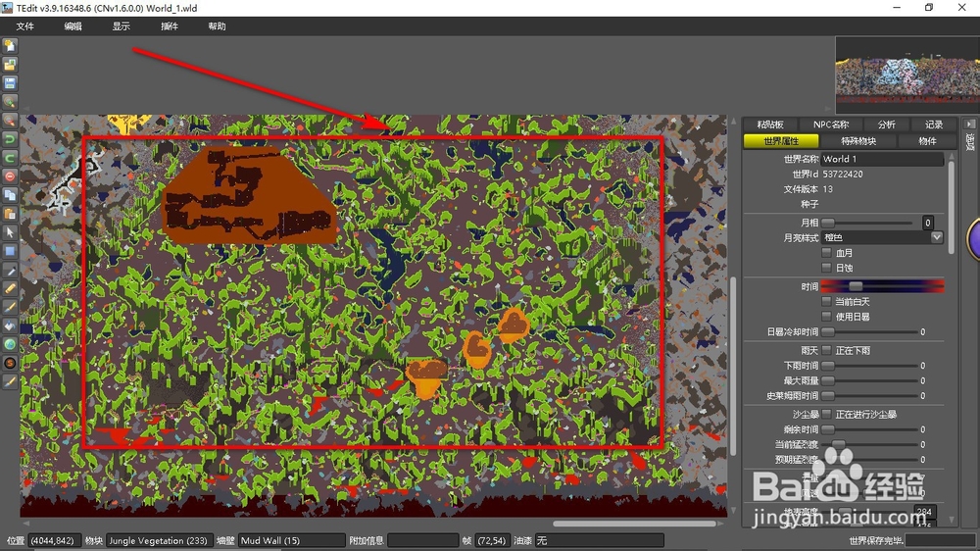
Task: Click the status bar Mud Wall (15) text
Action: click(270, 540)
